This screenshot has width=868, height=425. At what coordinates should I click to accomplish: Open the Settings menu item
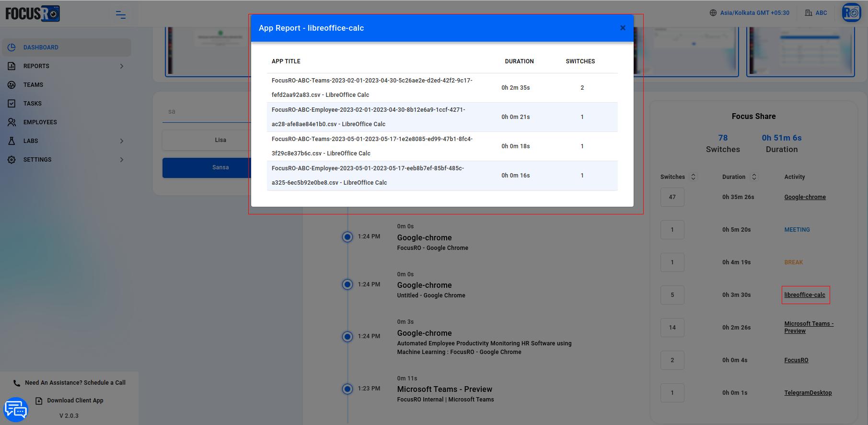[x=67, y=160]
